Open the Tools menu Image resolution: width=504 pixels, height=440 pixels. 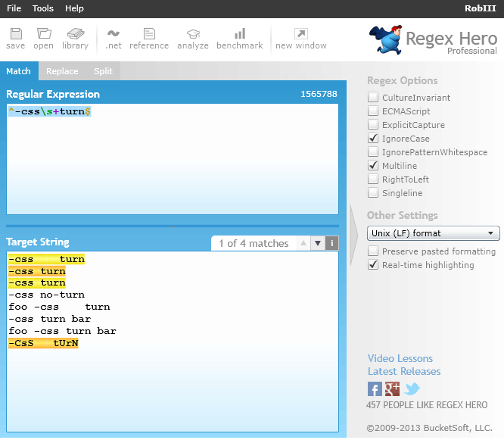(42, 8)
